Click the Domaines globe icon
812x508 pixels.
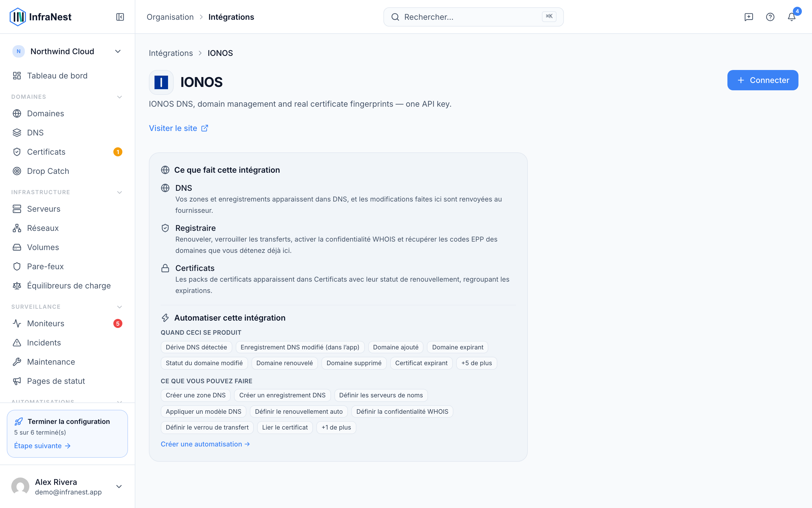(x=17, y=113)
